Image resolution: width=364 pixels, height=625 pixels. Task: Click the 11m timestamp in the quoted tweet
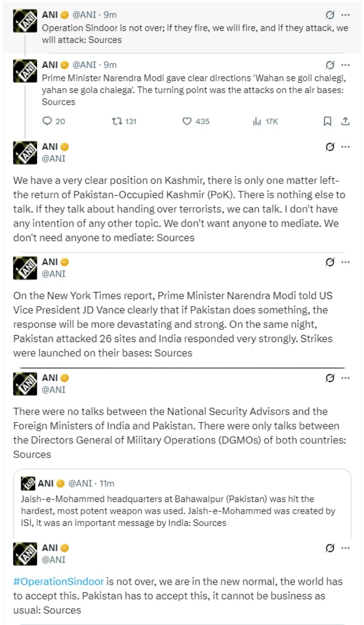(x=107, y=483)
